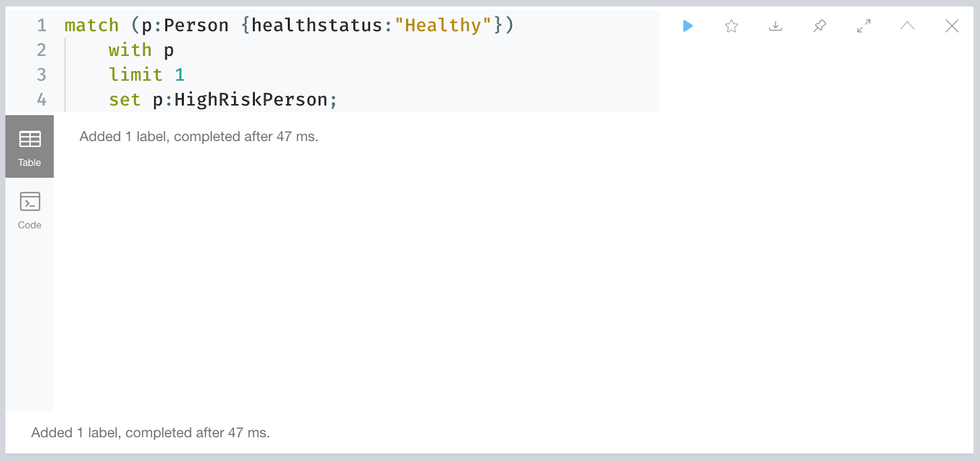Screen dimensions: 980x461
Task: Select line number 1 in the gutter
Action: pyautogui.click(x=42, y=25)
